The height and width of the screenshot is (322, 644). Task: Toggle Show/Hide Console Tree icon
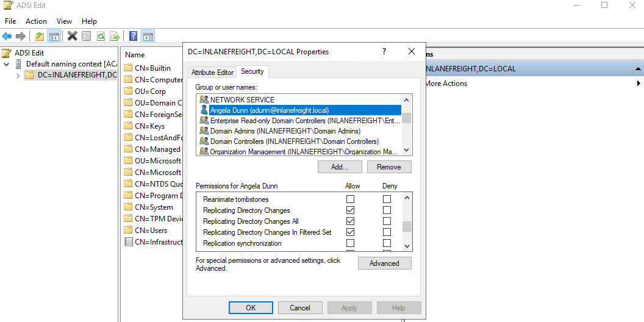[x=54, y=36]
